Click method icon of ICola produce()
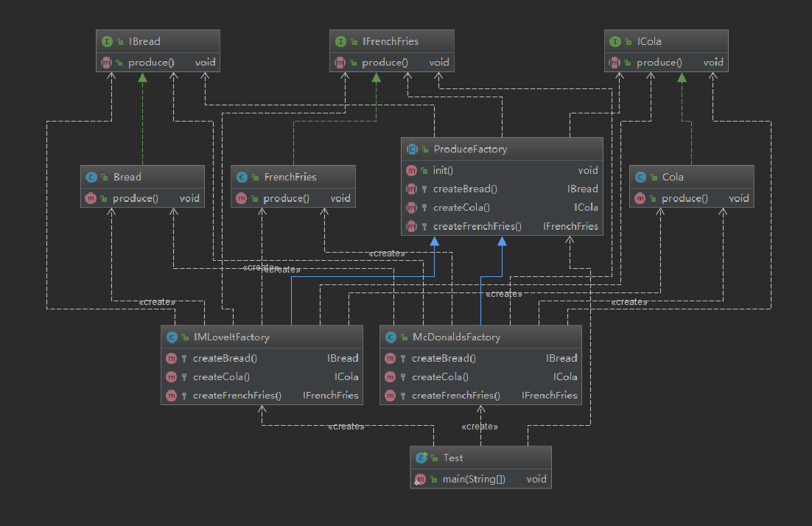The height and width of the screenshot is (526, 812). (615, 63)
